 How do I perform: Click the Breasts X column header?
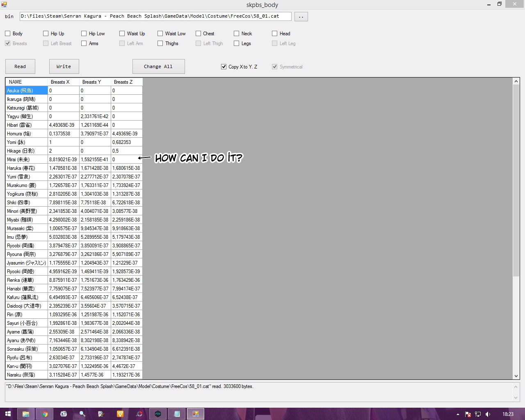(x=64, y=82)
